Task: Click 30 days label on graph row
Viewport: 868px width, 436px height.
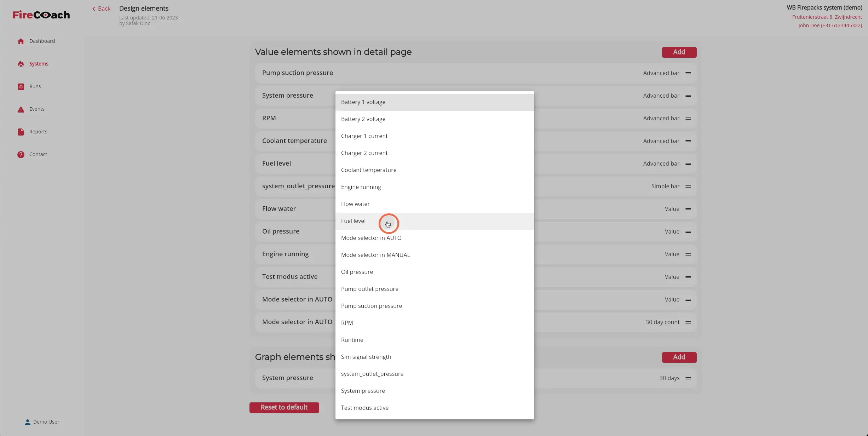Action: pyautogui.click(x=669, y=378)
